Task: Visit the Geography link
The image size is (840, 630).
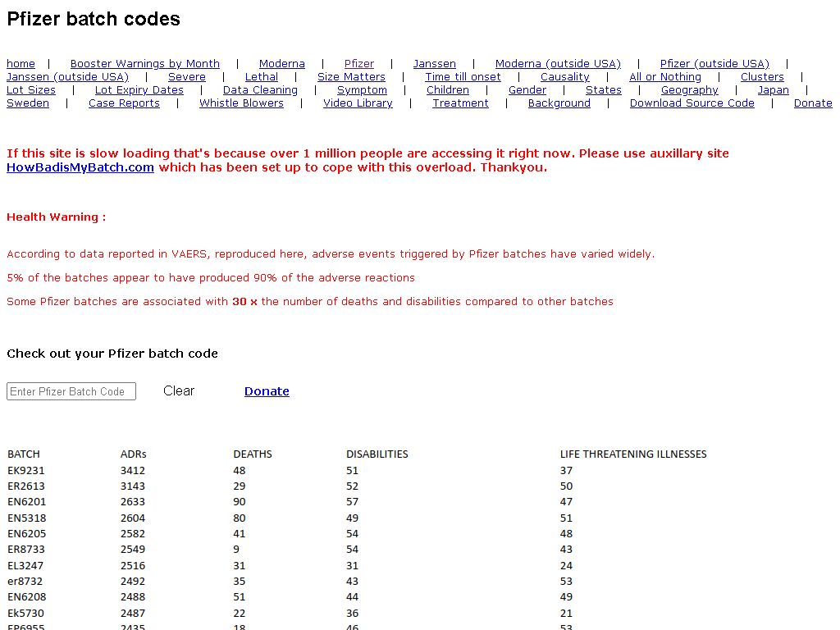Action: tap(689, 90)
